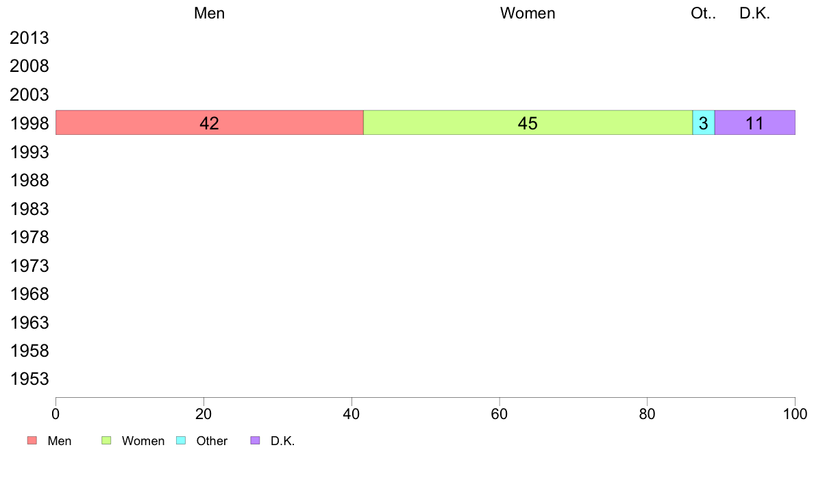814x504 pixels.
Task: Click the 60 tick on the x-axis
Action: 500,414
